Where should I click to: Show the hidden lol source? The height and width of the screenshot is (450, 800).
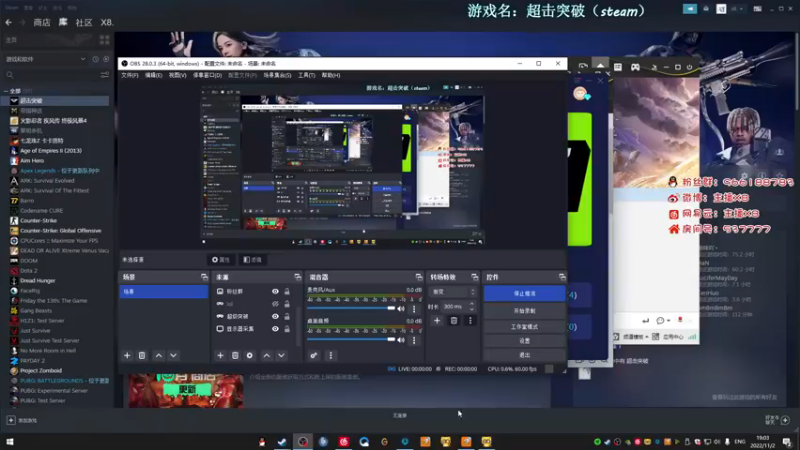coord(275,304)
